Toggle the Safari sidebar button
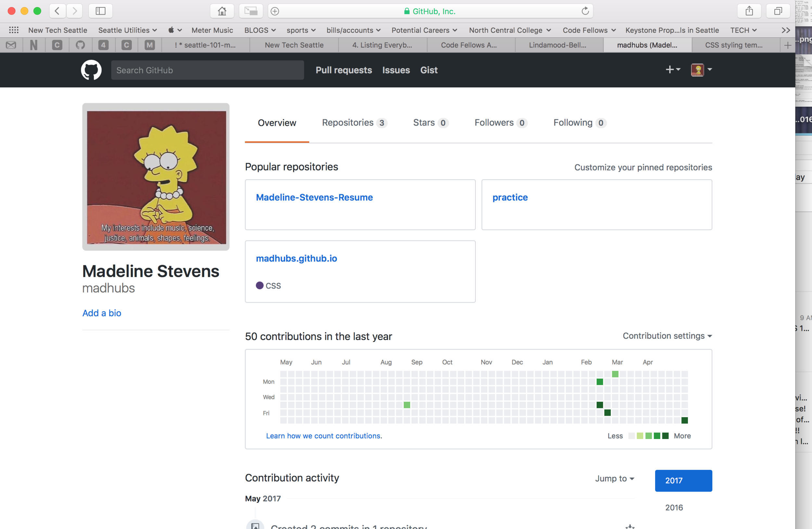812x529 pixels. pyautogui.click(x=100, y=11)
